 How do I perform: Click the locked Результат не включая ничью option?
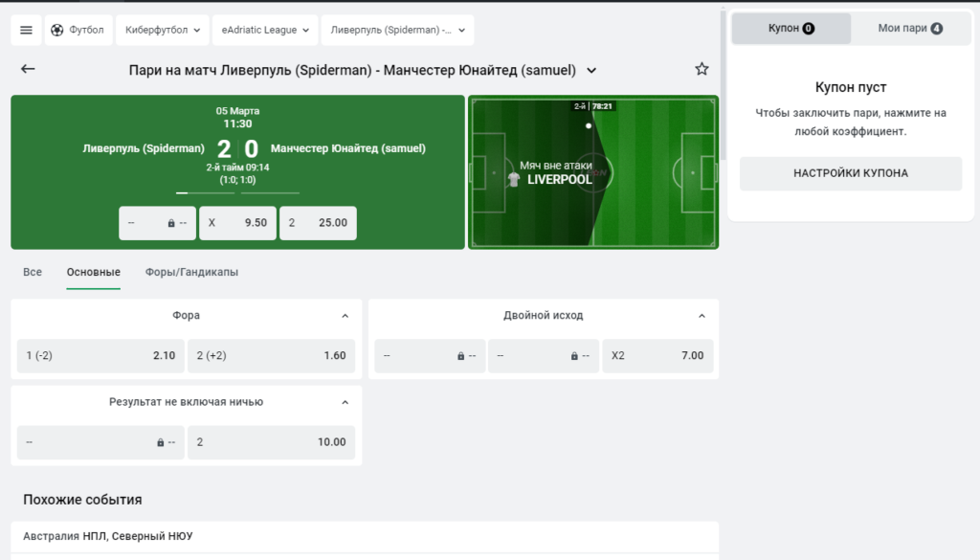[100, 442]
